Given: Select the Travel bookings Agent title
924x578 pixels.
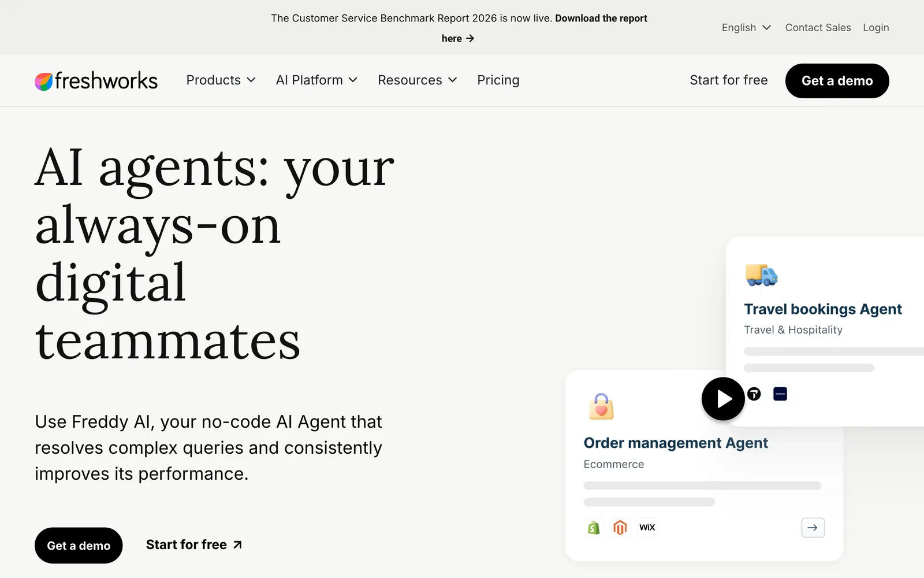Looking at the screenshot, I should pyautogui.click(x=823, y=310).
